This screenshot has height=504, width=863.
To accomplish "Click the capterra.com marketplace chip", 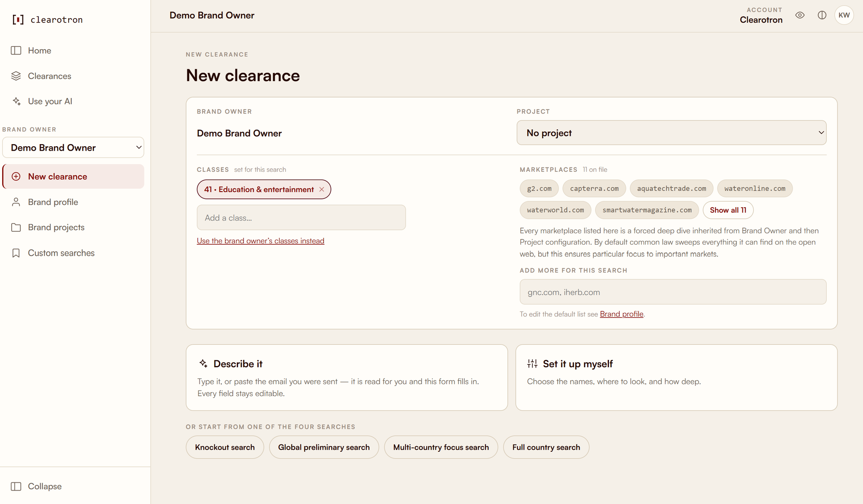I will pyautogui.click(x=594, y=189).
